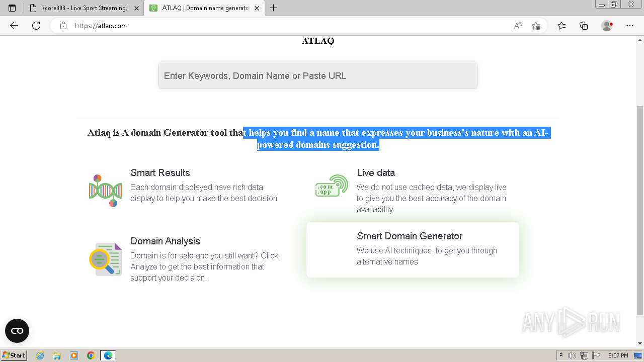
Task: Click 'Each domain displayed have rich data' text
Action: 204,193
